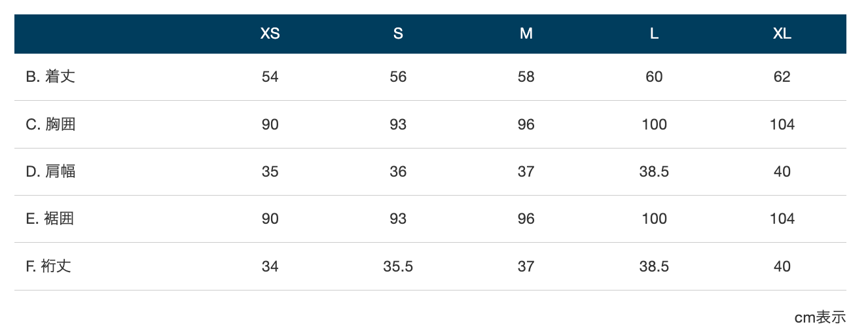Click the C. 胸囲 row label

(x=50, y=124)
